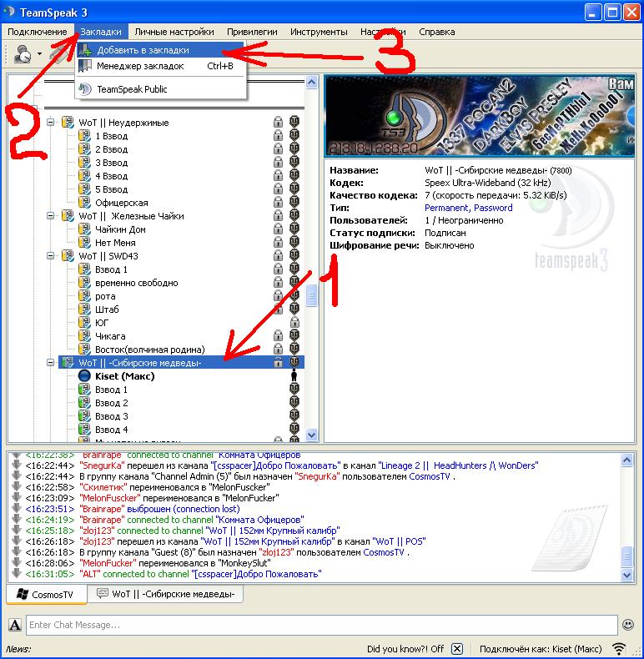The image size is (644, 659).
Task: Select channel 5 Взвод
Action: (111, 189)
